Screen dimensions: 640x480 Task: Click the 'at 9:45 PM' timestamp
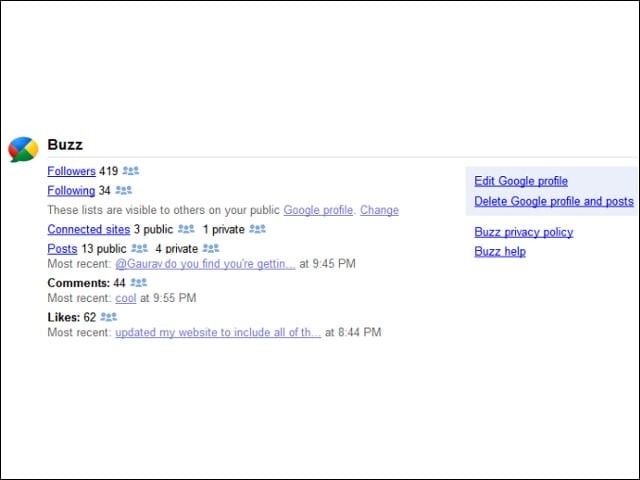[327, 264]
